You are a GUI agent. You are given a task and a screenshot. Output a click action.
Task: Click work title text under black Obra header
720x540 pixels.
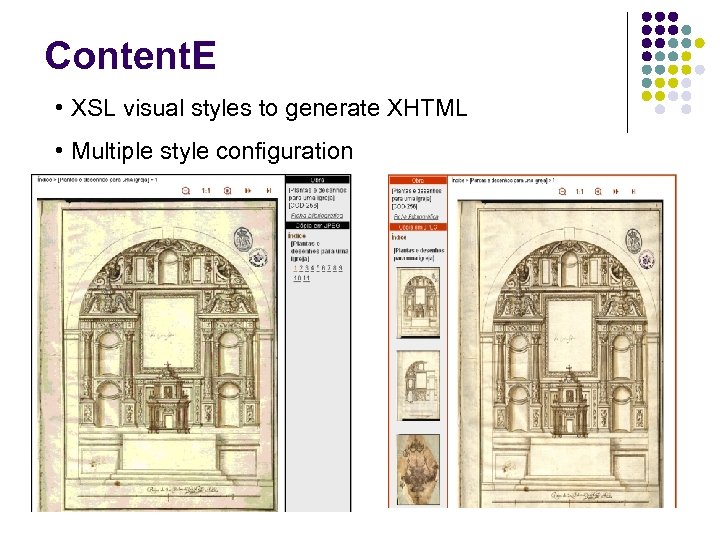coord(317,197)
